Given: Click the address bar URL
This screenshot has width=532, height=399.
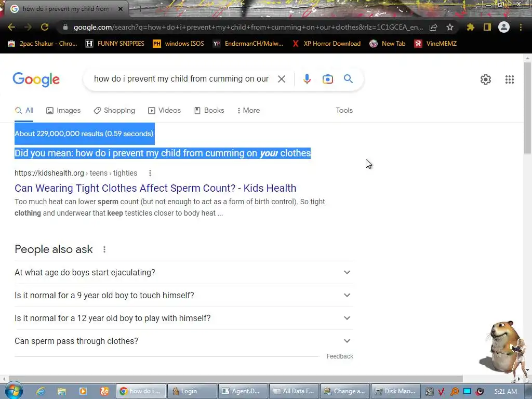Looking at the screenshot, I should click(248, 27).
